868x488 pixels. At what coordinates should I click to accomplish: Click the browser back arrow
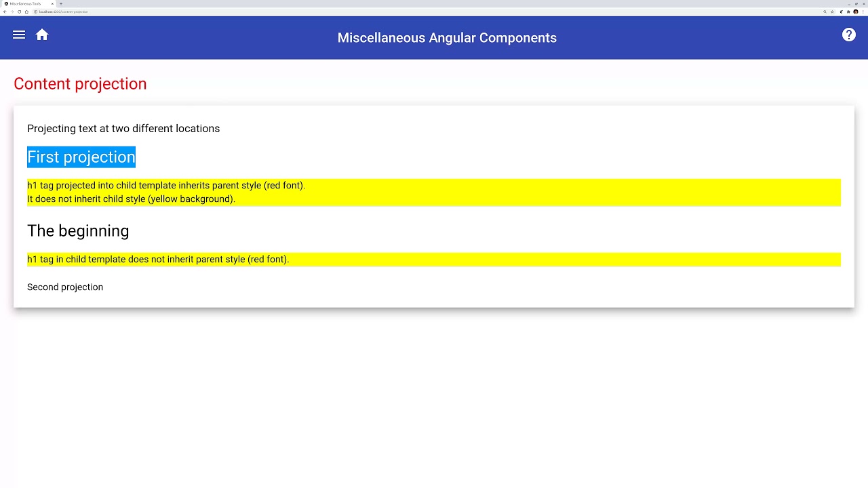[x=5, y=12]
